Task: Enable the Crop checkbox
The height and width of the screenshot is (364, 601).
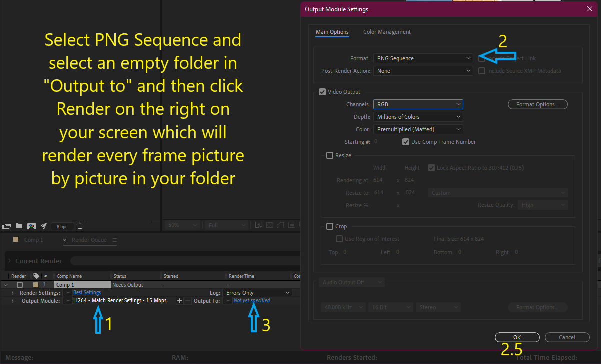Action: 330,226
